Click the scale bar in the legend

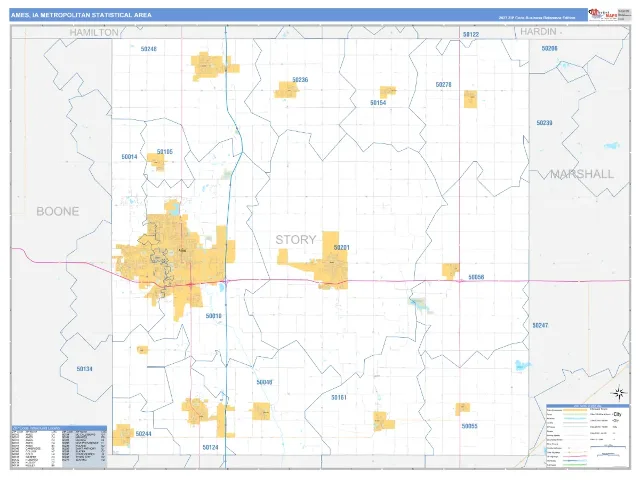[x=608, y=447]
